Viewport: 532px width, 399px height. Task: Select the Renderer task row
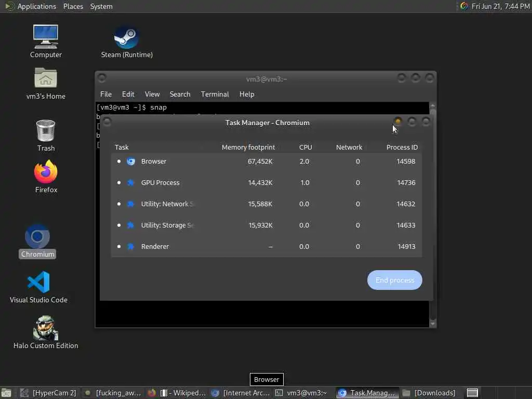coord(267,247)
